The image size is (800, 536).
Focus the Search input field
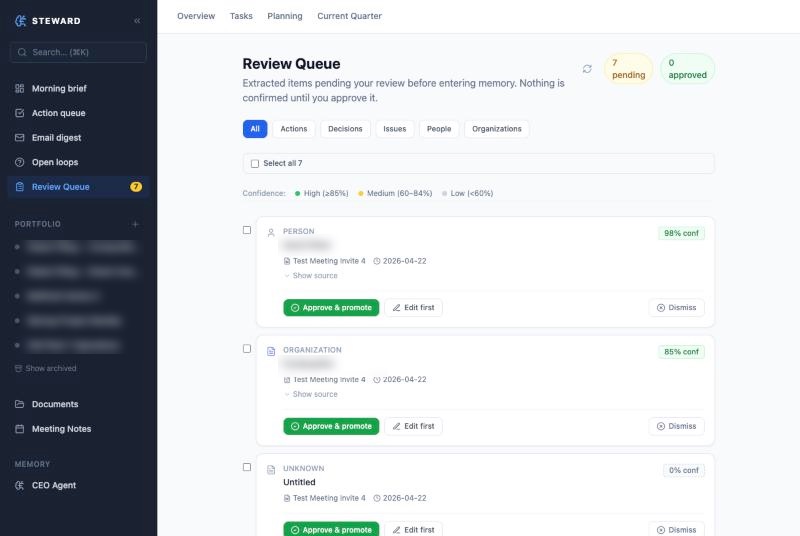78,52
